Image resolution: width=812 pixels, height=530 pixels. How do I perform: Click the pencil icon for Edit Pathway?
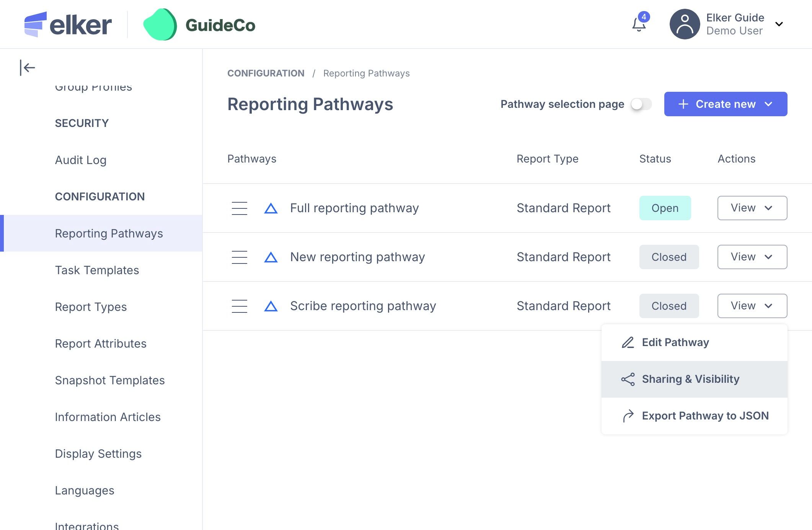click(628, 342)
